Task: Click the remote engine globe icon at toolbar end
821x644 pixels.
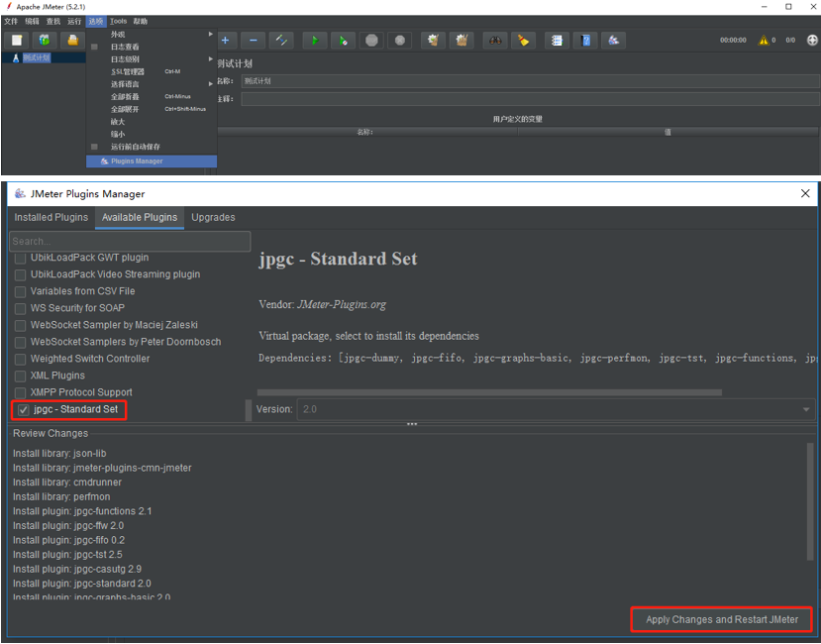Action: tap(812, 41)
